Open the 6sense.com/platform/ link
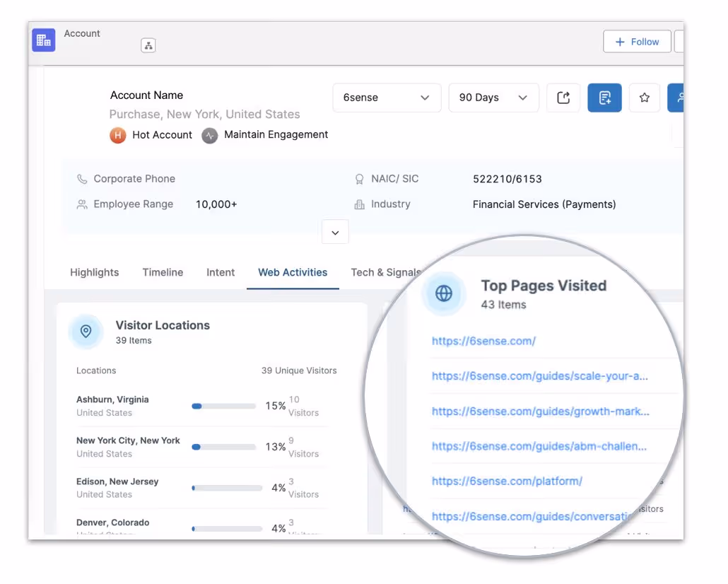This screenshot has width=728, height=584. [507, 481]
